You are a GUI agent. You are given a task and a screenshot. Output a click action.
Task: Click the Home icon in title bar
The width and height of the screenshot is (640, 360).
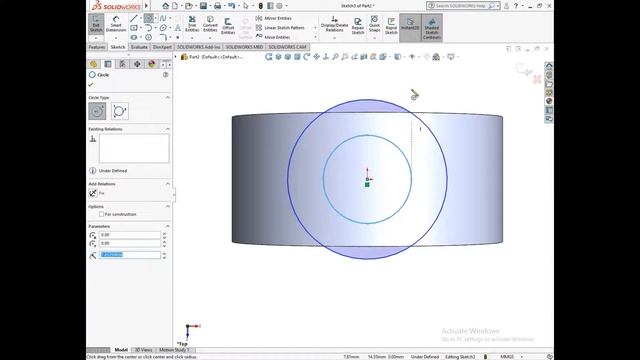pos(165,6)
